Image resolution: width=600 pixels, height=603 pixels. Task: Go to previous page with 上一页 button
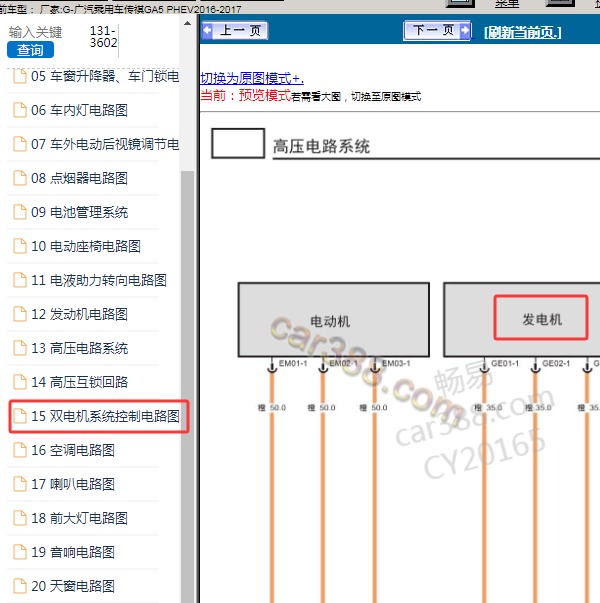[235, 30]
